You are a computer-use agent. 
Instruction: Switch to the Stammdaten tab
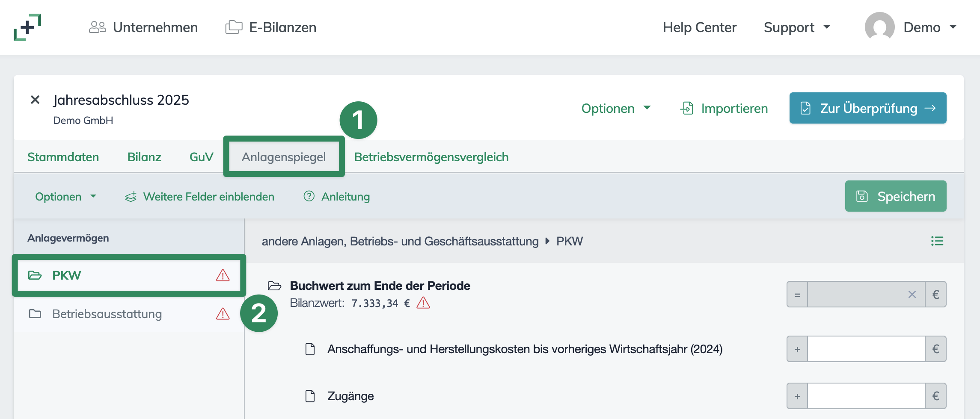pos(63,157)
